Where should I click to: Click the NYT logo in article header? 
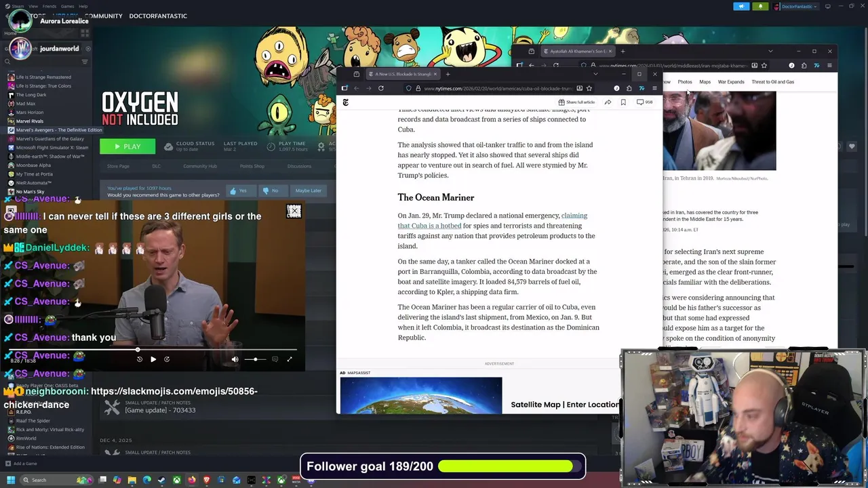(x=345, y=102)
